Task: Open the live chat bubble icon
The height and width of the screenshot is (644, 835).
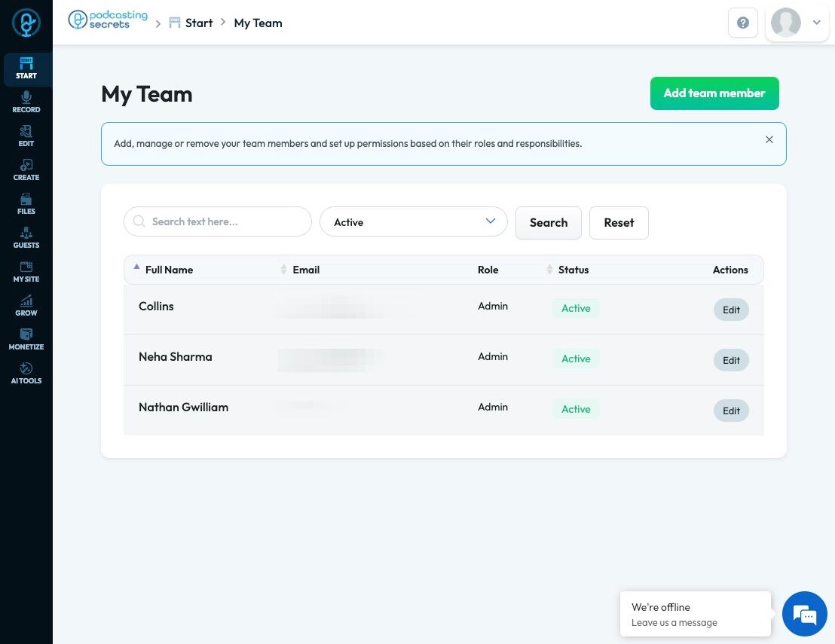Action: [x=804, y=614]
